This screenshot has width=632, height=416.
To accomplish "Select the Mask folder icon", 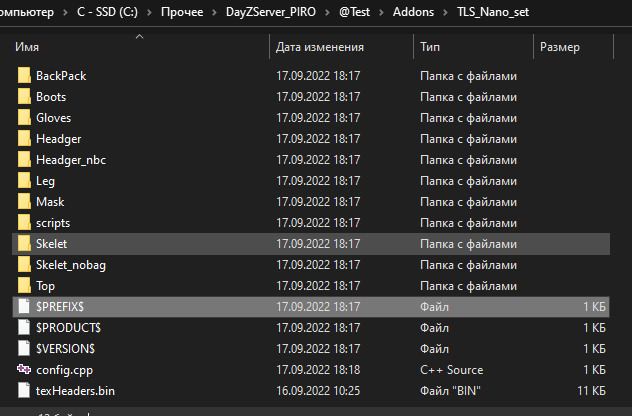I will pos(24,201).
